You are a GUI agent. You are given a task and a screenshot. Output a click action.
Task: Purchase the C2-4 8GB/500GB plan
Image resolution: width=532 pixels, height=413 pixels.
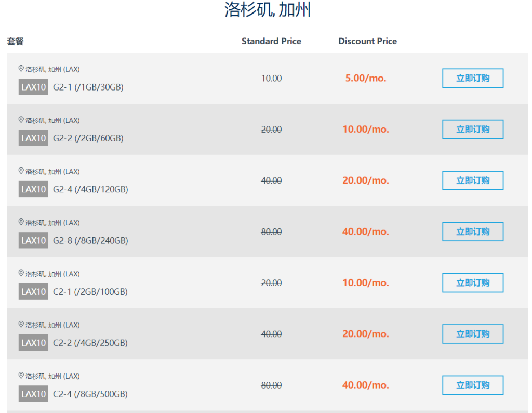coord(472,385)
